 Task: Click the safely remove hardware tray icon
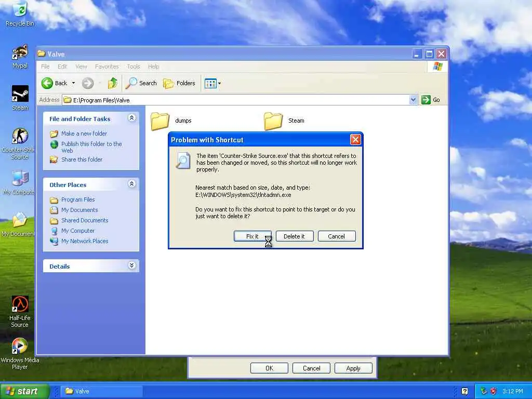pos(484,391)
